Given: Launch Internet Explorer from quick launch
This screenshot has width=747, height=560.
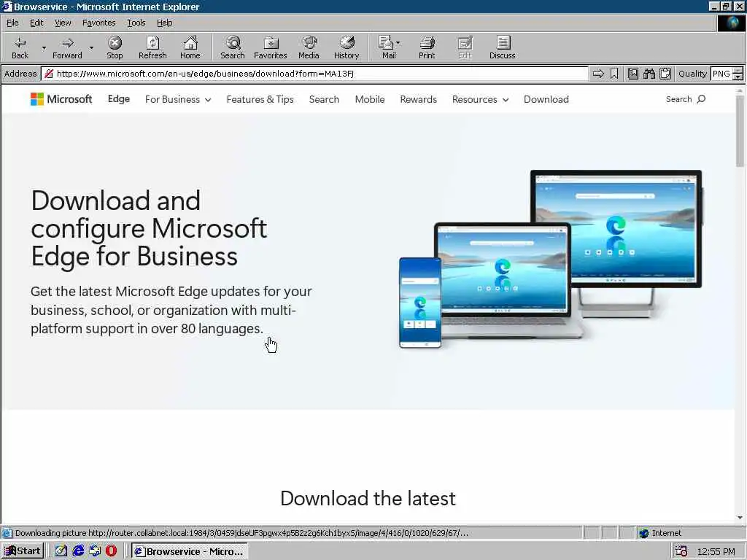Looking at the screenshot, I should 78,551.
